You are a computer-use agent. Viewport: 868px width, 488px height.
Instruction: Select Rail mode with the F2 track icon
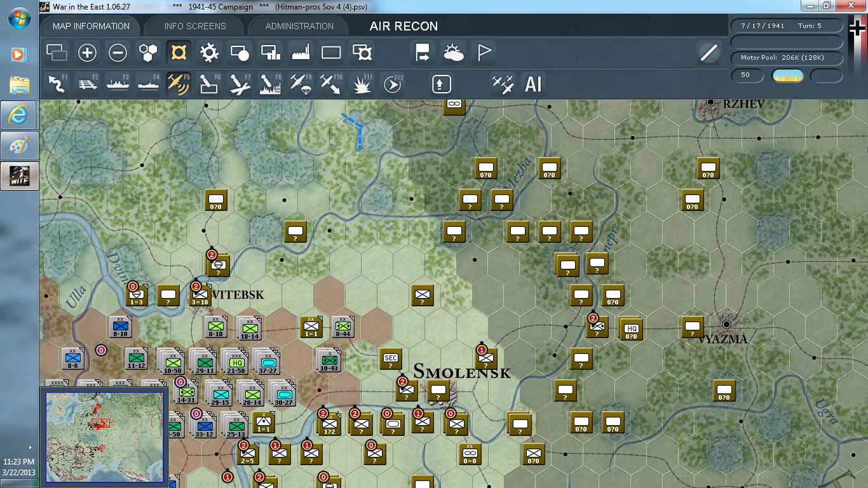click(88, 84)
